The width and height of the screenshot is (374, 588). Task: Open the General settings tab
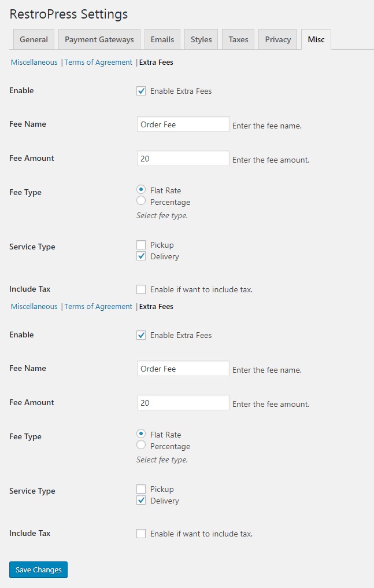34,39
